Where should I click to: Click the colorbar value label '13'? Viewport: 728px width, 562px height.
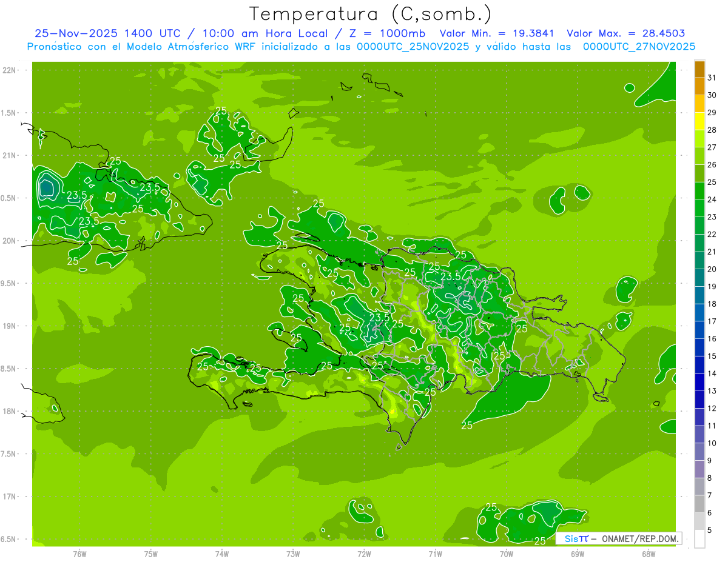click(x=712, y=391)
